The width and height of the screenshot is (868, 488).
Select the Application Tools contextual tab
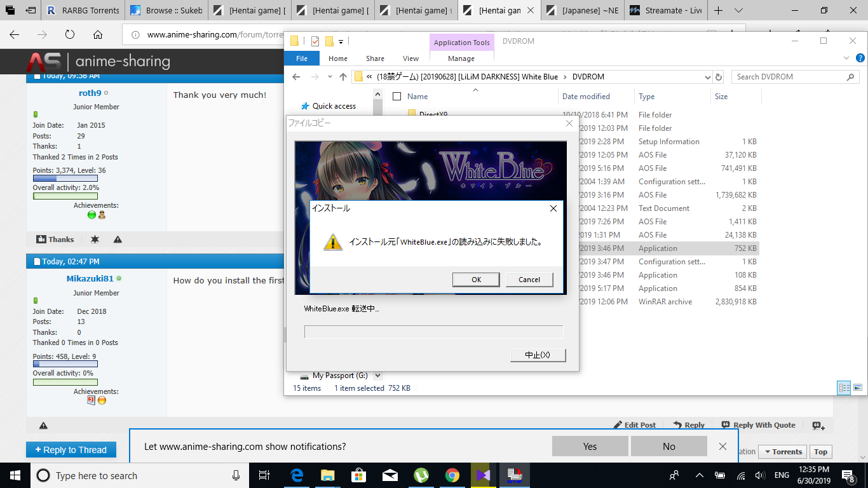461,43
